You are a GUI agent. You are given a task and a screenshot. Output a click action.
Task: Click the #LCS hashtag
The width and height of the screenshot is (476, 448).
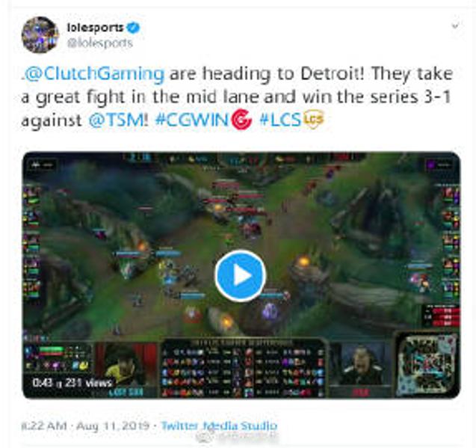tap(280, 120)
